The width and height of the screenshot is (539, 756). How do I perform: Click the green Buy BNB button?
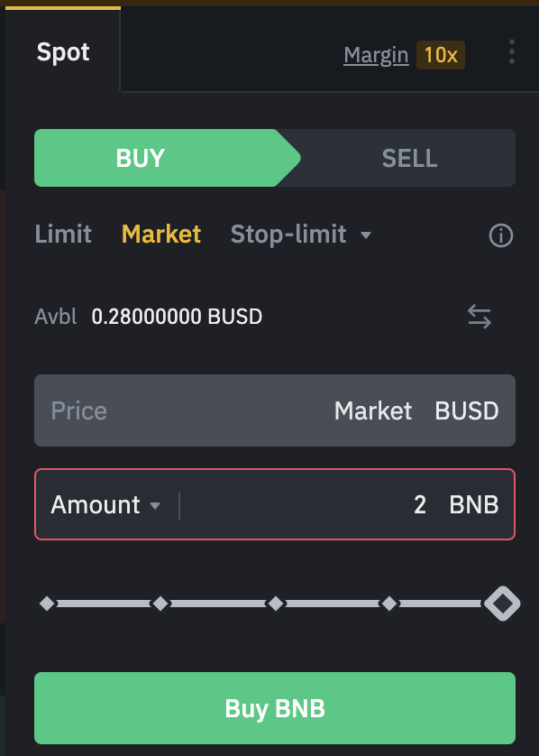[275, 708]
